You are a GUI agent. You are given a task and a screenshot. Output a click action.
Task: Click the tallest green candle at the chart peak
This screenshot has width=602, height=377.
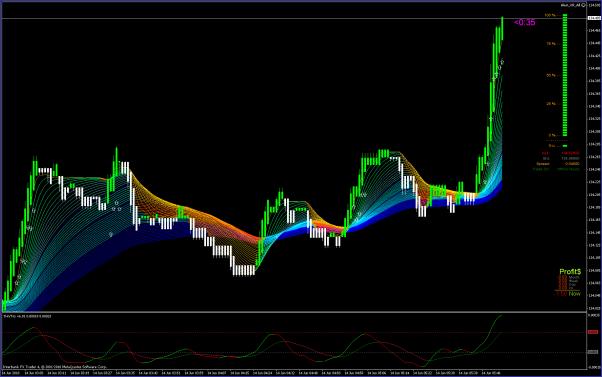[502, 28]
